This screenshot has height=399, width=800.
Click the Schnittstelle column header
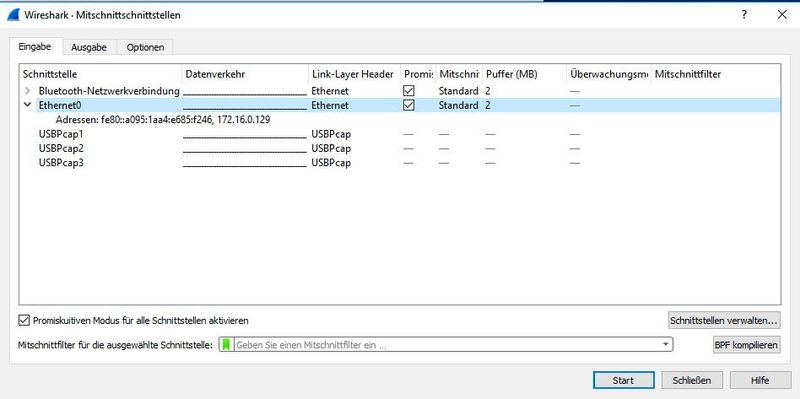click(101, 74)
